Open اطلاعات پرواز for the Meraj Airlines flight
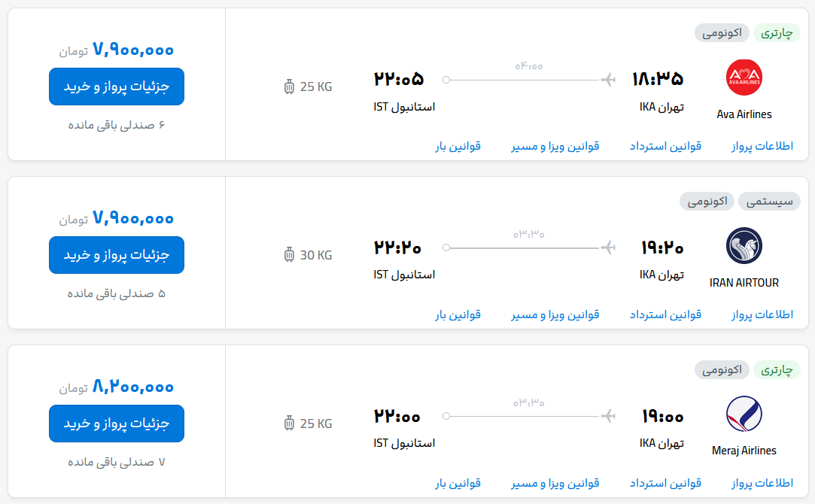815x504 pixels. coord(762,483)
